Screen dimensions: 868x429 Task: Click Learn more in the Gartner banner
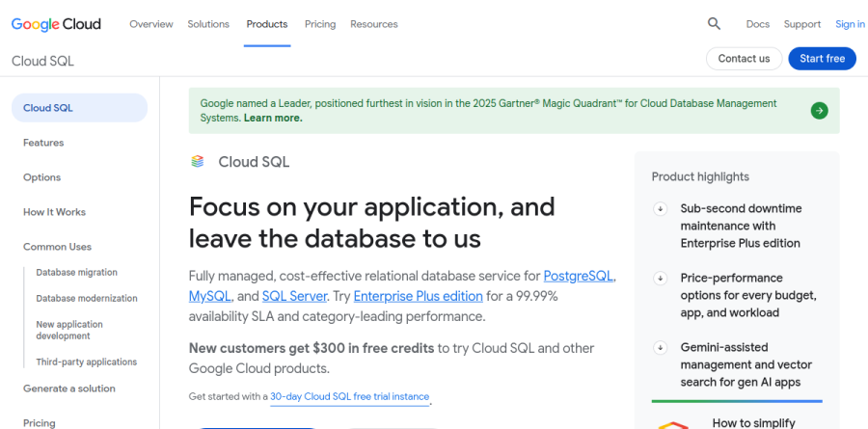(273, 118)
